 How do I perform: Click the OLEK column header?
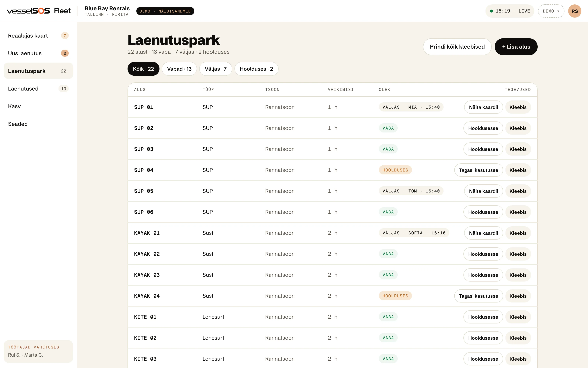tap(384, 90)
